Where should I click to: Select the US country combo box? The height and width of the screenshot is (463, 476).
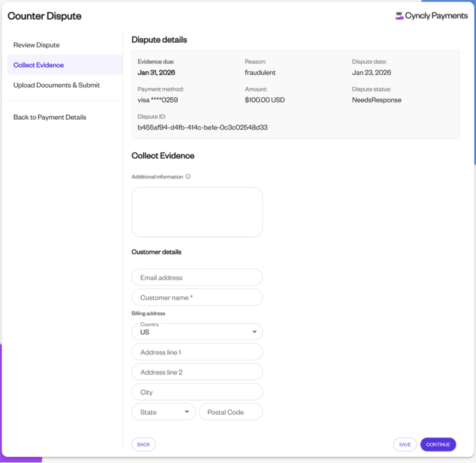(x=197, y=332)
